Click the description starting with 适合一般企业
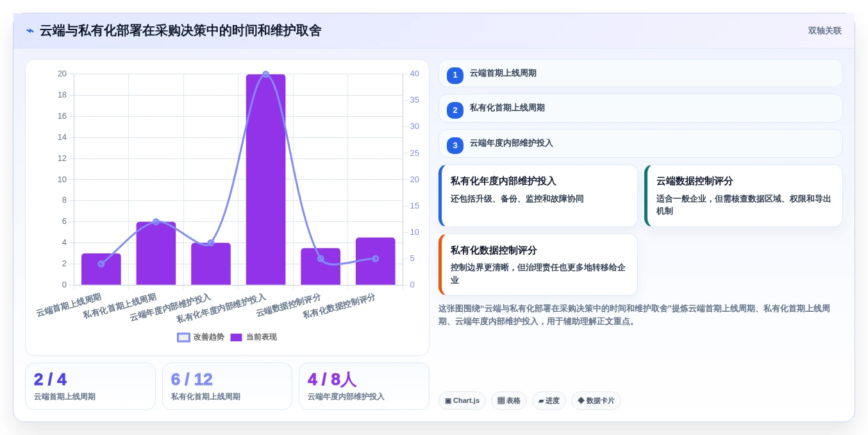The image size is (868, 435). pos(744,205)
